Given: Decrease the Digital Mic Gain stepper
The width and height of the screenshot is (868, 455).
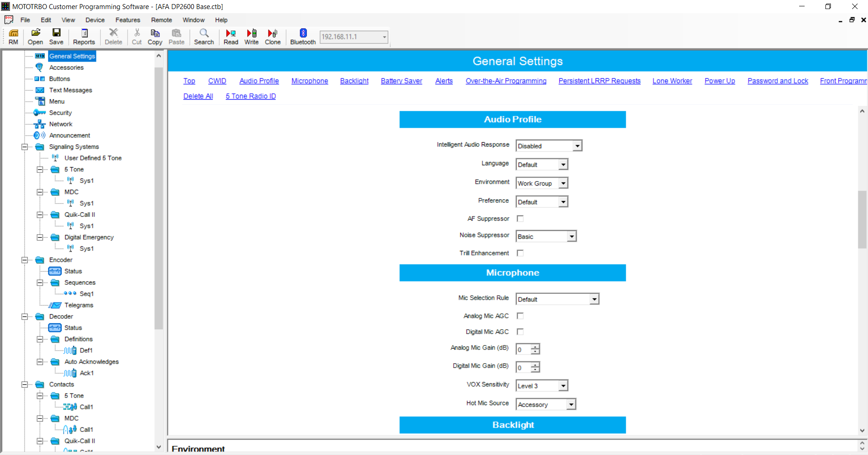Looking at the screenshot, I should (x=535, y=369).
